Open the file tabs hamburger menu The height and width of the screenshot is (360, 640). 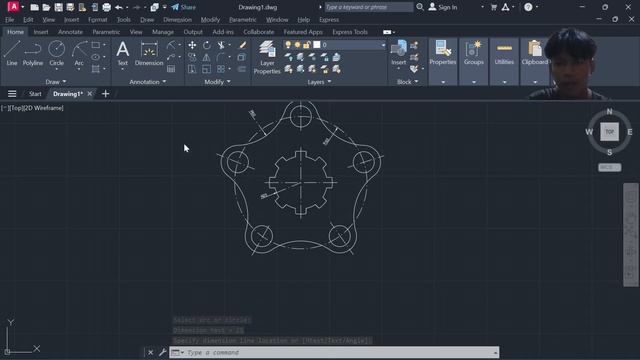(x=12, y=94)
